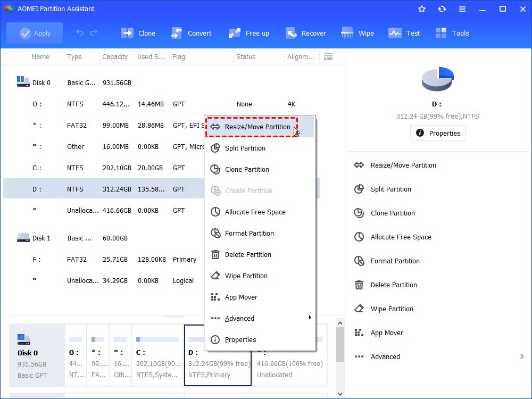Click the Properties button under the pie chart
The height and width of the screenshot is (399, 532).
(438, 133)
